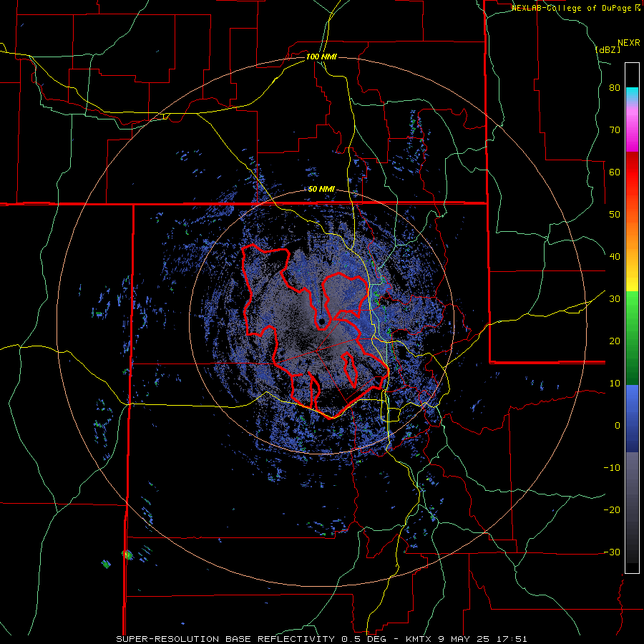This screenshot has width=644, height=644.
Task: Click the KMTX 9 MAY 25 17:51 timestamp
Action: 466,639
